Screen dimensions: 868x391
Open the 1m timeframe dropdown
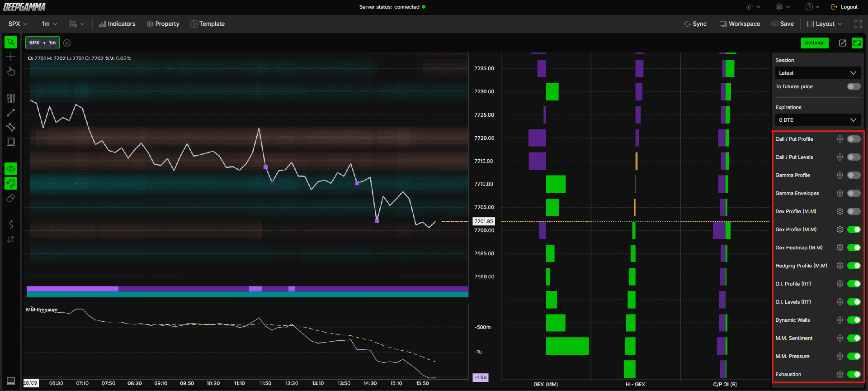(x=49, y=24)
